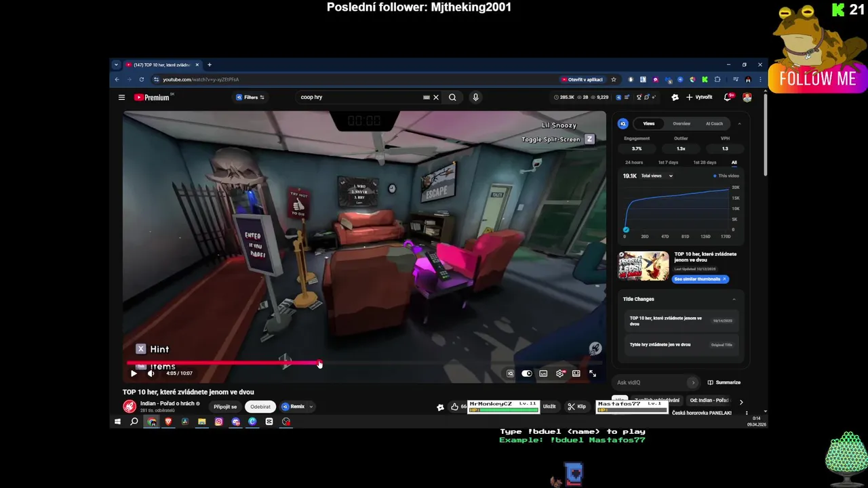Click the video thumbnail in vidIQ panel
The image size is (868, 488).
point(643,266)
